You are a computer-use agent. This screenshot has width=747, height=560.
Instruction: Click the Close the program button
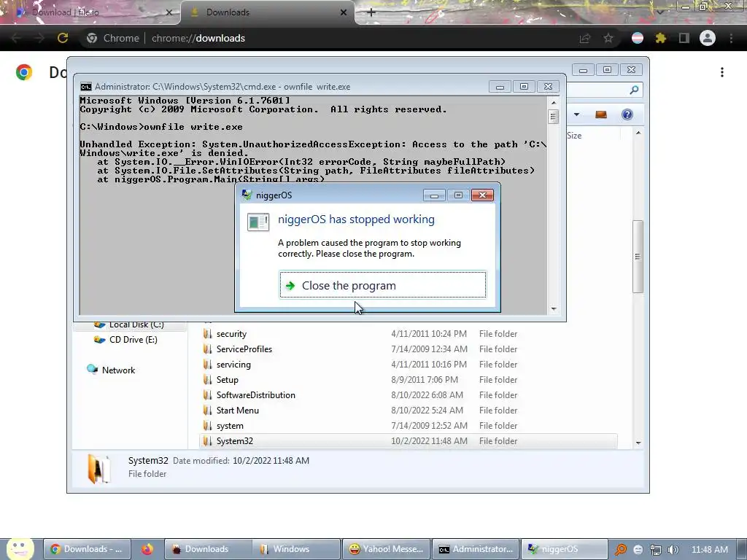(382, 285)
